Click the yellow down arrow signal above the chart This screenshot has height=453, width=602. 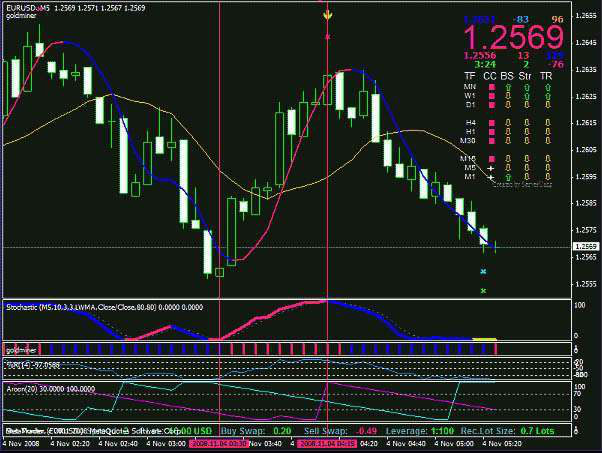[327, 16]
